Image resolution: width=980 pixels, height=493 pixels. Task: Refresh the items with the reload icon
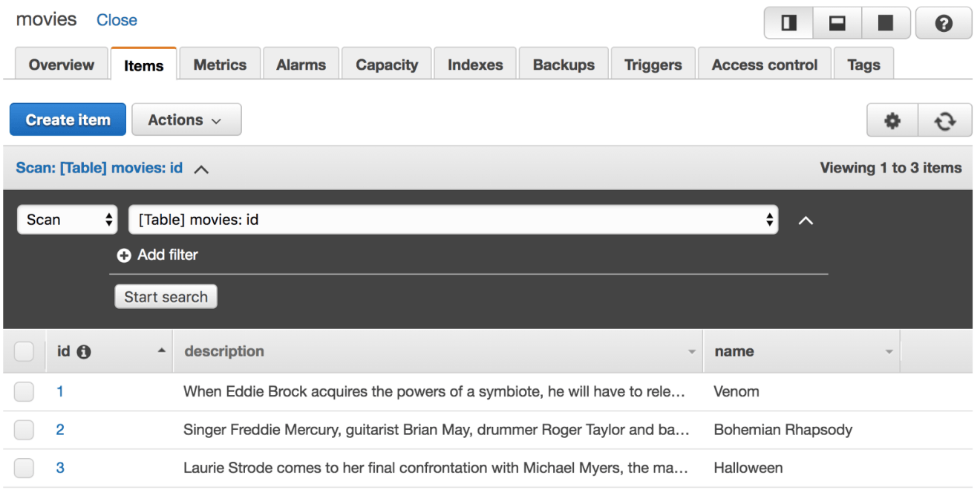[x=945, y=121]
